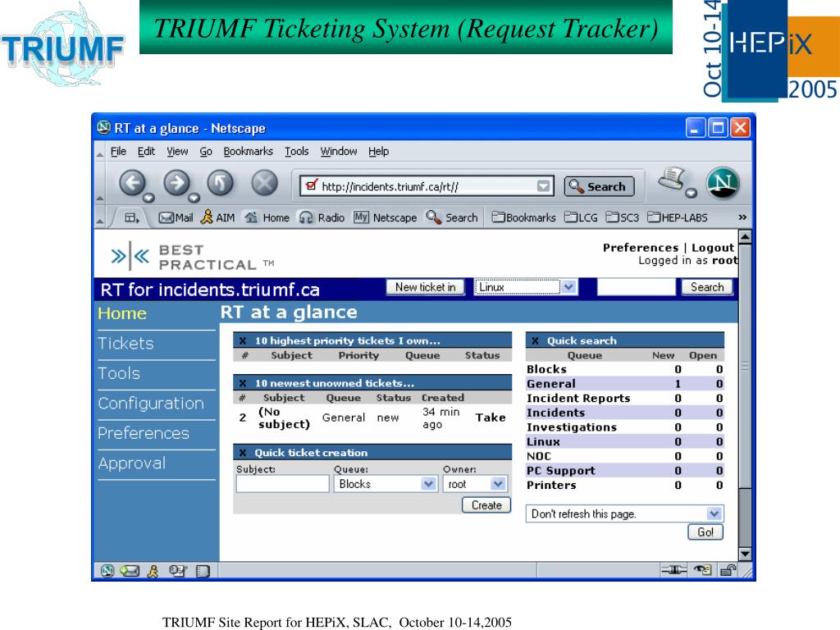Expand the URL bar history dropdown
The width and height of the screenshot is (840, 630).
tap(543, 186)
